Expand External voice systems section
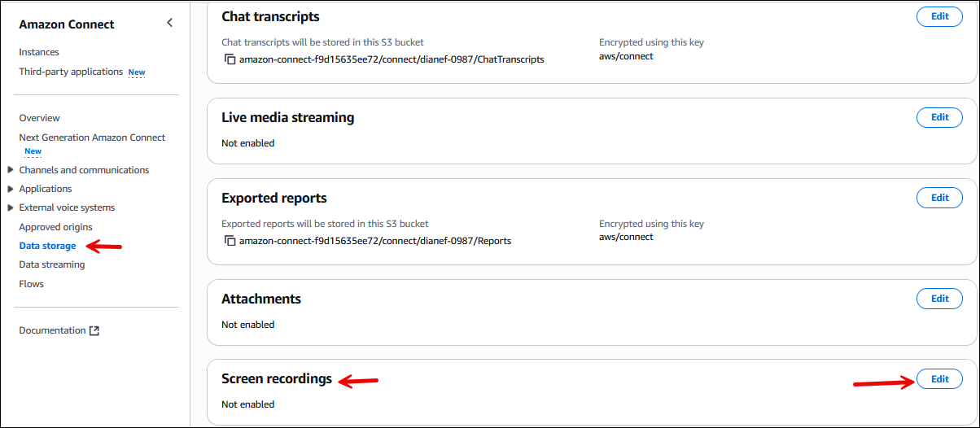The width and height of the screenshot is (980, 428). [10, 207]
